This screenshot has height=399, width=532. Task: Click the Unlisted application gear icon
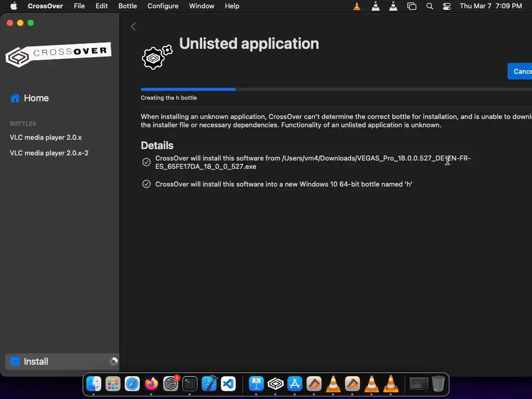tap(157, 57)
